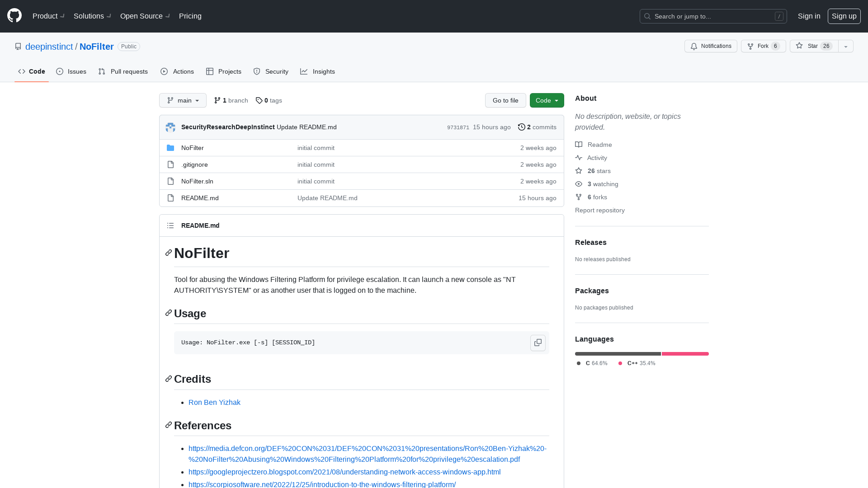
Task: Open C 64.6% language link
Action: 592,363
